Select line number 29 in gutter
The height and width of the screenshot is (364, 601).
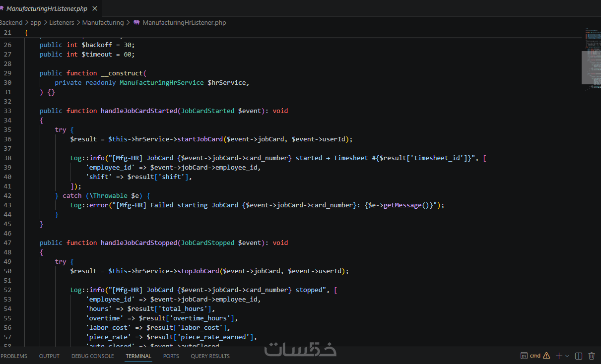(x=7, y=73)
